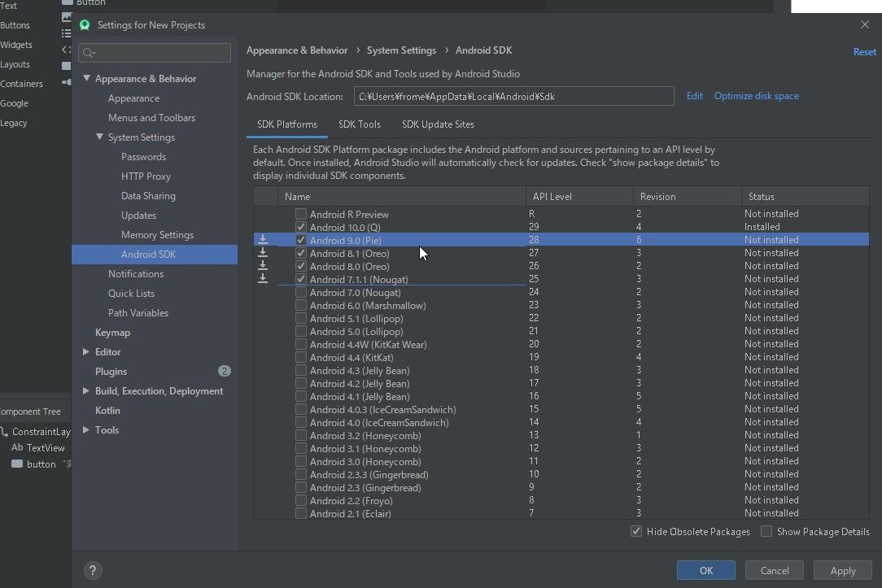Select the image view icon in the left palette
Viewport: 882px width, 588px height.
tap(67, 17)
